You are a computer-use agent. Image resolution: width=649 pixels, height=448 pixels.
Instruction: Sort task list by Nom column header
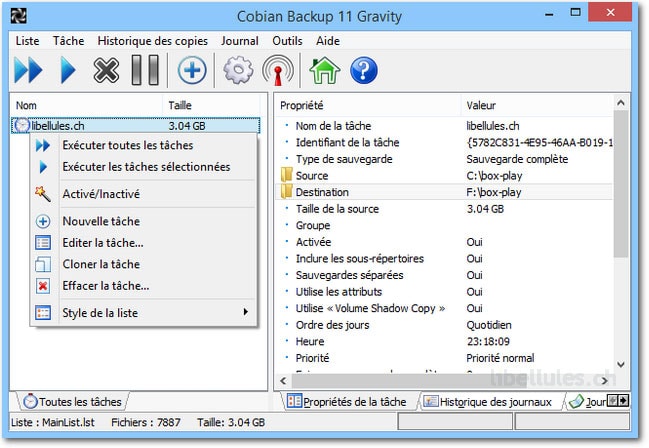point(86,106)
